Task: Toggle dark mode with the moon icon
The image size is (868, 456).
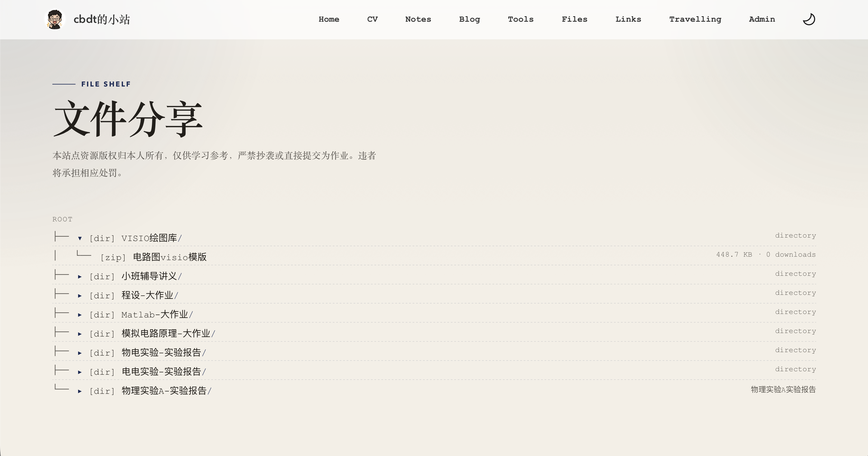Action: point(809,19)
